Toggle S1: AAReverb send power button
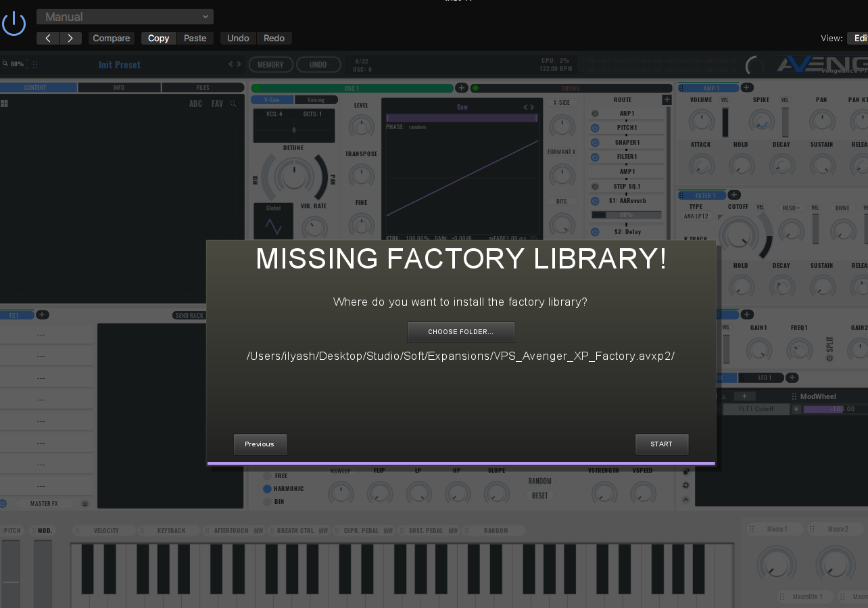Image resolution: width=868 pixels, height=608 pixels. tap(595, 201)
